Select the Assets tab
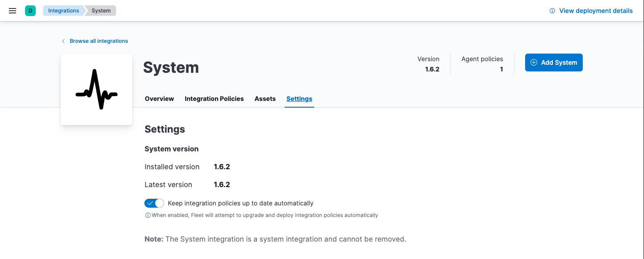The width and height of the screenshot is (644, 259). (265, 99)
